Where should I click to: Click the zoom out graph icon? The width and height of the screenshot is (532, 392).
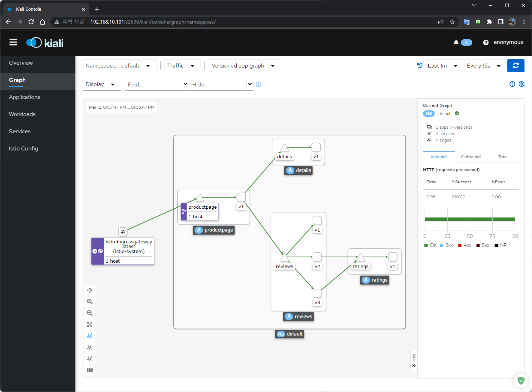(x=90, y=313)
